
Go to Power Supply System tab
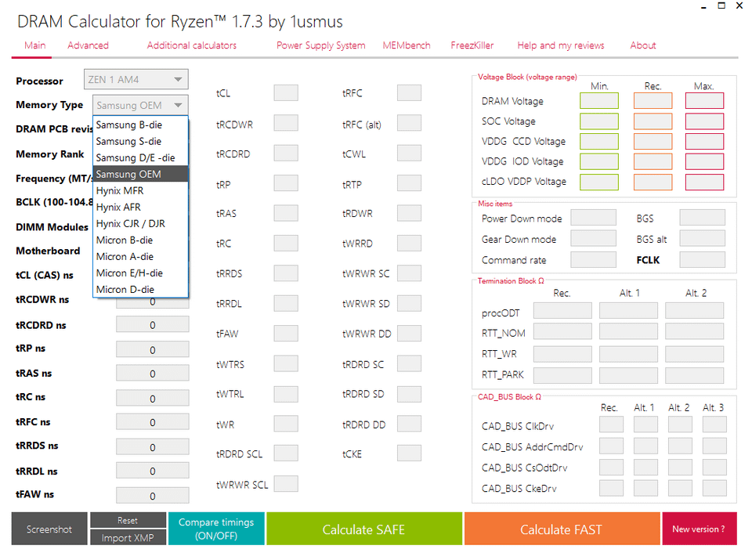320,45
